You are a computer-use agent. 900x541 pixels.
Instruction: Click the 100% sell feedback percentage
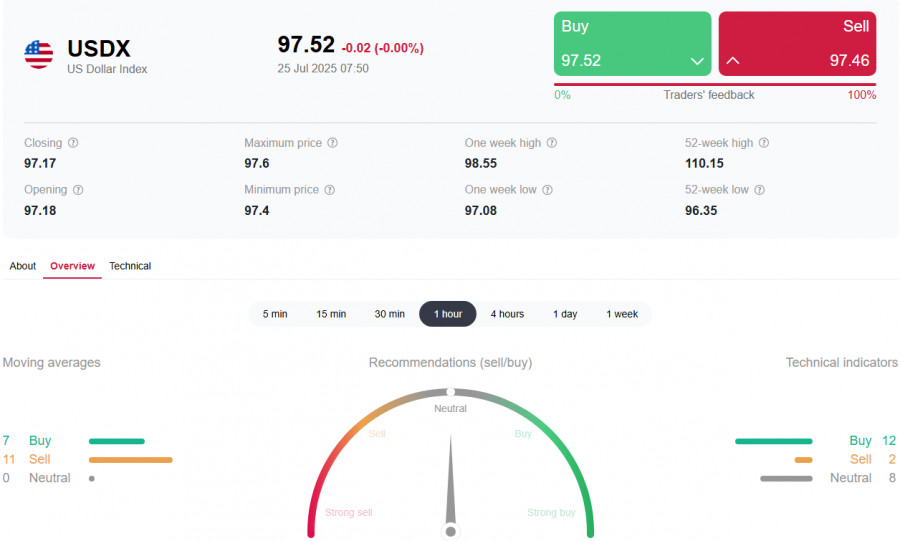tap(862, 95)
